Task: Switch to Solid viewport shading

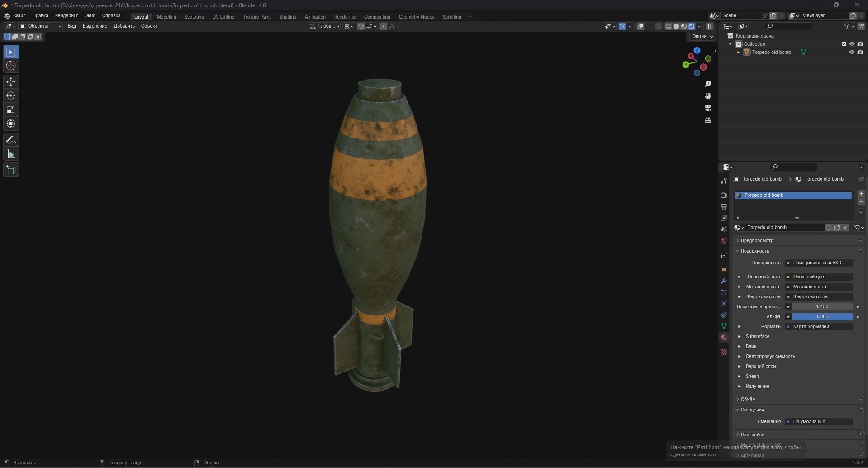Action: pyautogui.click(x=676, y=26)
